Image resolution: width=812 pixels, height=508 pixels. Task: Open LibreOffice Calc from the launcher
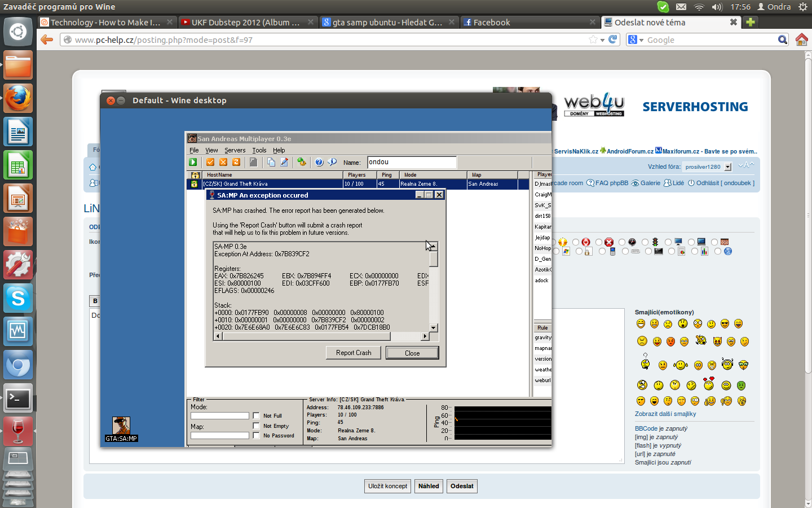[18, 165]
